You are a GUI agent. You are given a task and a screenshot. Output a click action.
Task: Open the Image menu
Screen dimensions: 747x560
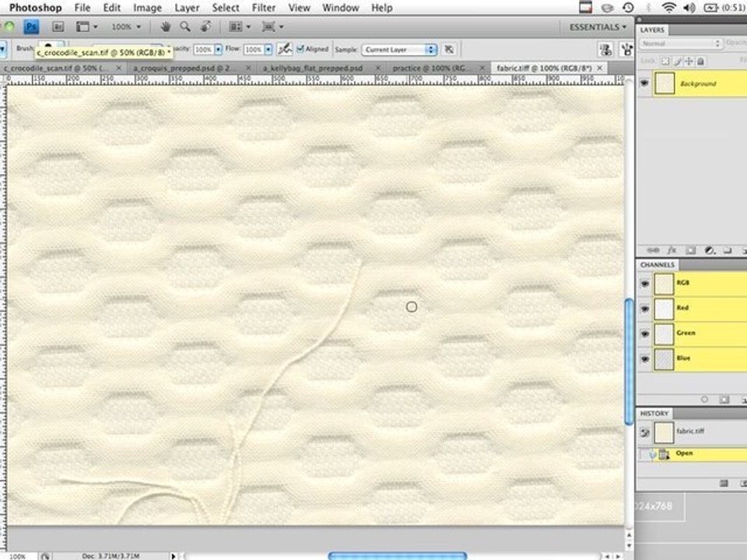[147, 8]
